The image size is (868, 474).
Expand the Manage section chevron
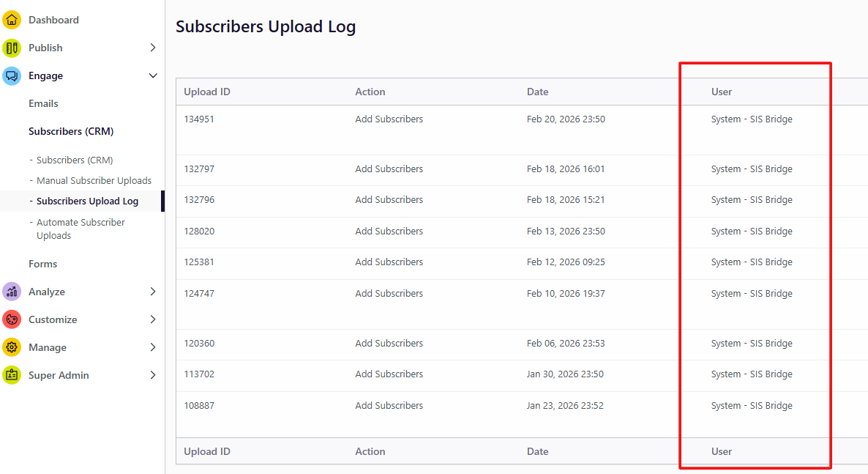[153, 347]
